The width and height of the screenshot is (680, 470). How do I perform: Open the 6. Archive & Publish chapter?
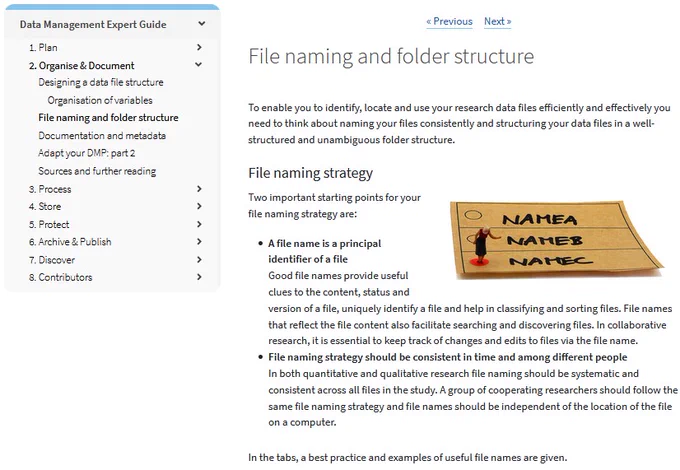[70, 242]
